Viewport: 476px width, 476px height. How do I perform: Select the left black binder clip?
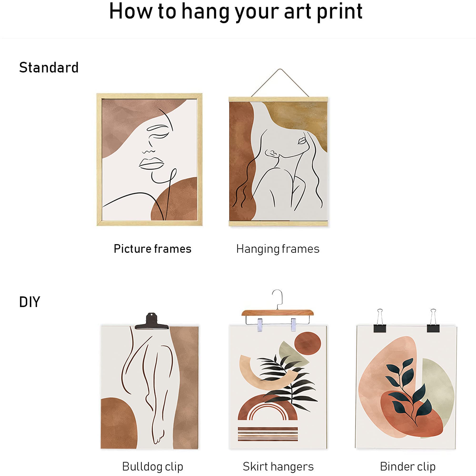[x=380, y=320]
